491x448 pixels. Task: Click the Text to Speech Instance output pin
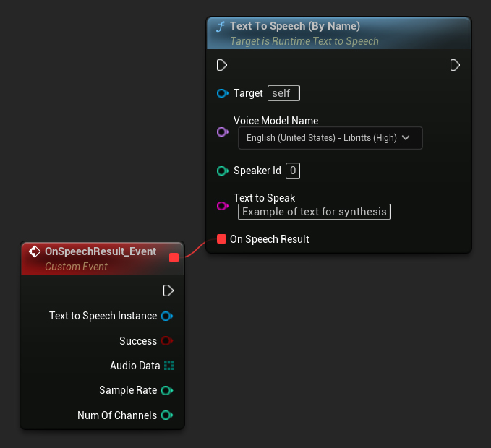(x=166, y=316)
